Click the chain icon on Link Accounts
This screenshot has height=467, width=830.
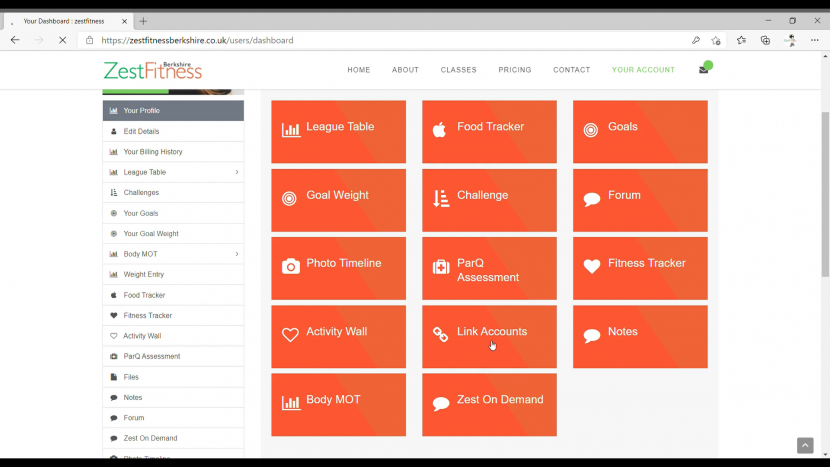tap(440, 335)
